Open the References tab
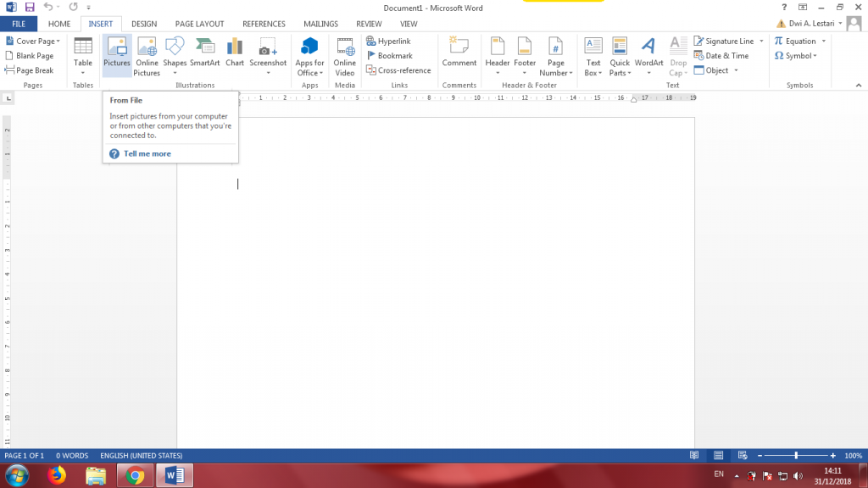This screenshot has height=488, width=868. pyautogui.click(x=264, y=25)
